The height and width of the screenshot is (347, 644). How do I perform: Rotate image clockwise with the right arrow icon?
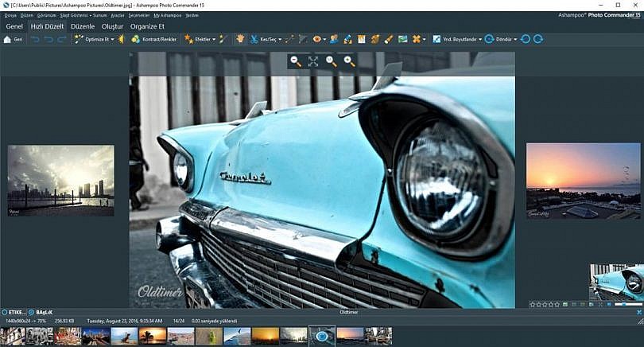tap(538, 39)
